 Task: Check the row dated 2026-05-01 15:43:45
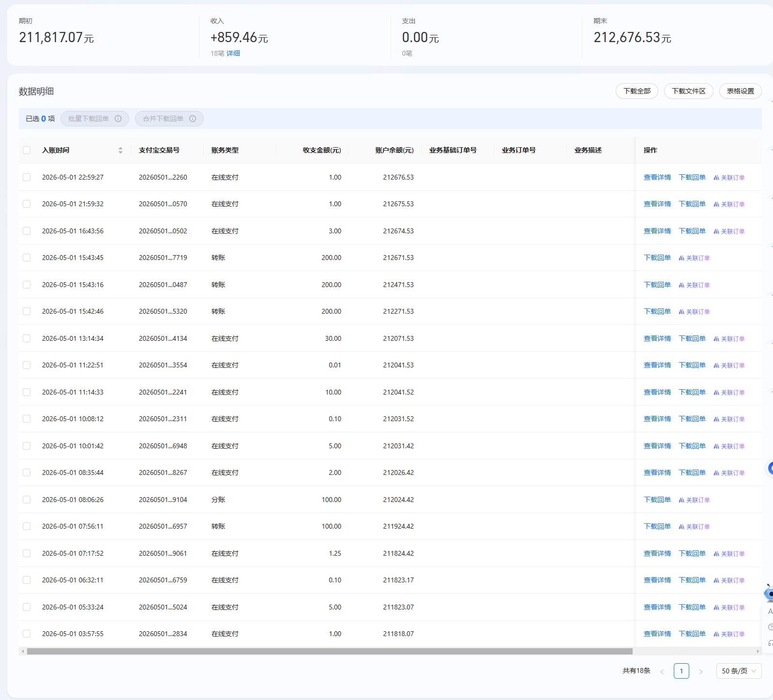[27, 258]
